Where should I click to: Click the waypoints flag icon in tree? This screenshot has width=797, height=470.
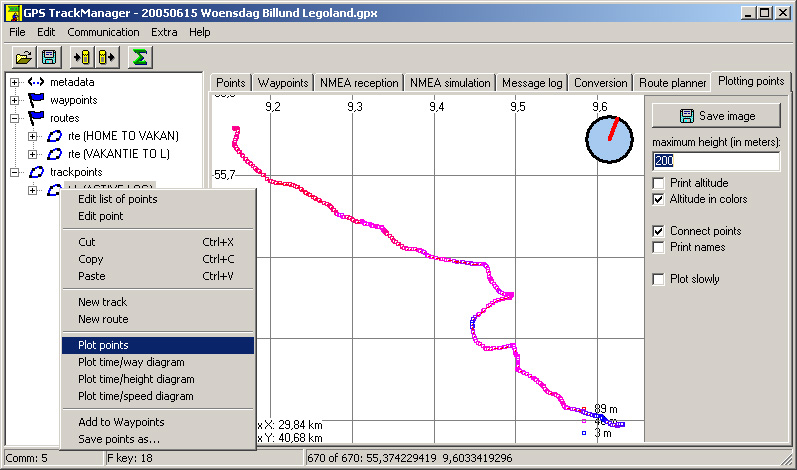(37, 100)
